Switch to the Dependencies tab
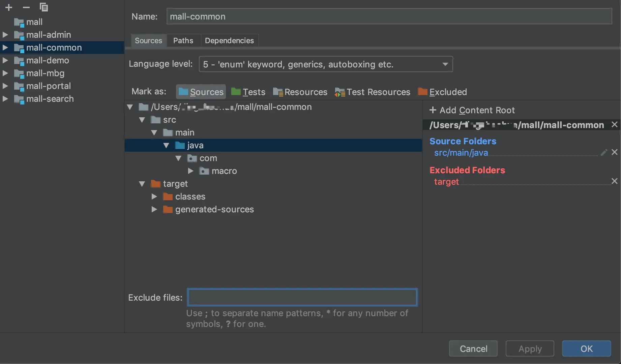 pyautogui.click(x=229, y=40)
